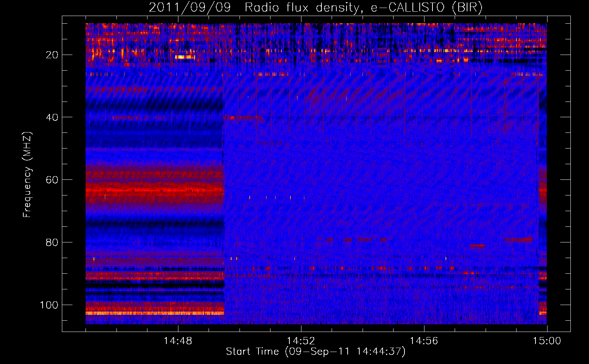This screenshot has width=589, height=364.
Task: Click the 'Frequency (MHZ)' axis label
Action: coord(27,174)
